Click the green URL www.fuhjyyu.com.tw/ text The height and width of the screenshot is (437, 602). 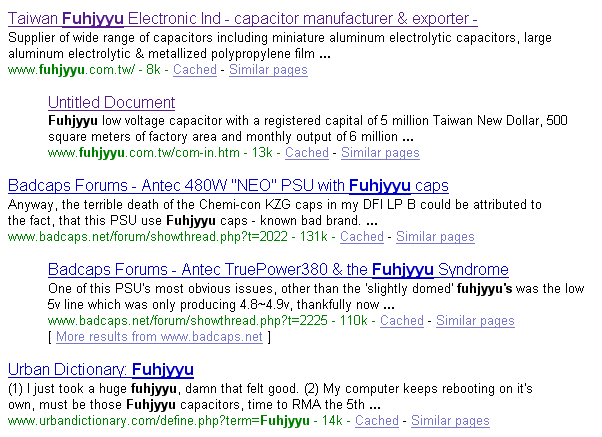tap(71, 70)
